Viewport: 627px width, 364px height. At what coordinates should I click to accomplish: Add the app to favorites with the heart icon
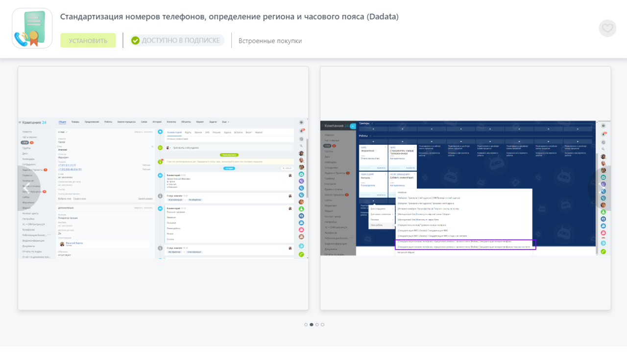click(607, 28)
